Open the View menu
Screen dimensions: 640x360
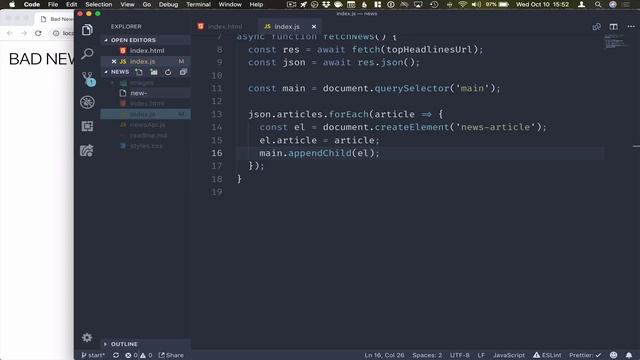coord(127,4)
